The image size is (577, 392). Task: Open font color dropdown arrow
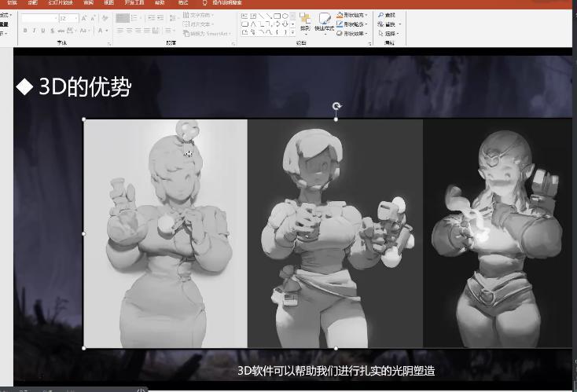click(x=107, y=31)
